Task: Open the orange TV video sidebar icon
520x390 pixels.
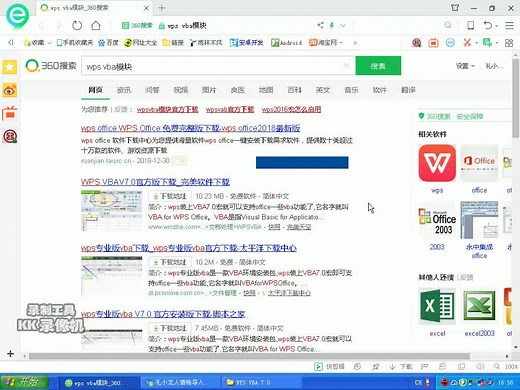Action: tap(10, 113)
